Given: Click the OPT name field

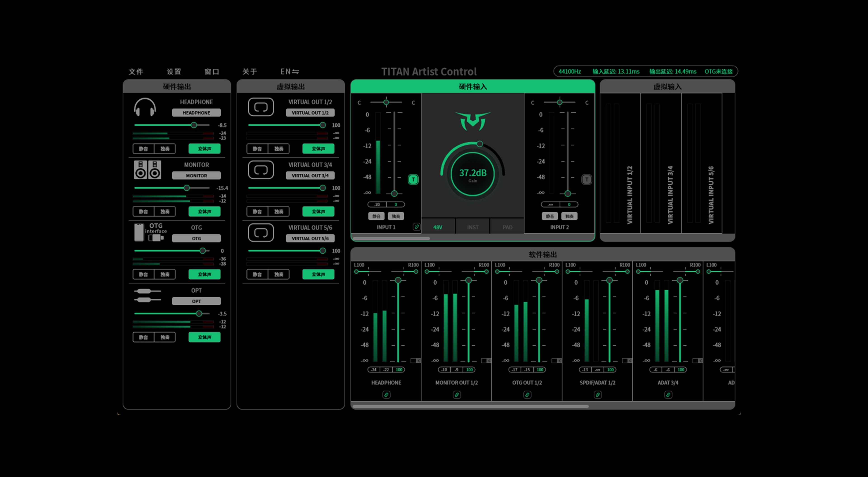Looking at the screenshot, I should [196, 301].
